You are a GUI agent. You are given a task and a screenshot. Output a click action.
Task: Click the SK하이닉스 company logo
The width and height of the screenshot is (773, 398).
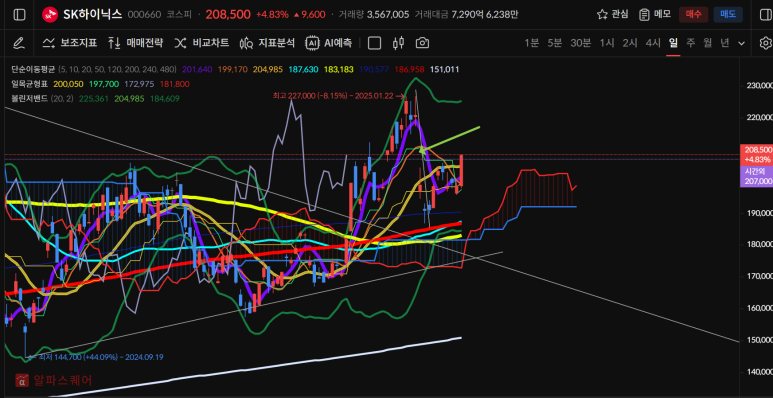(50, 14)
